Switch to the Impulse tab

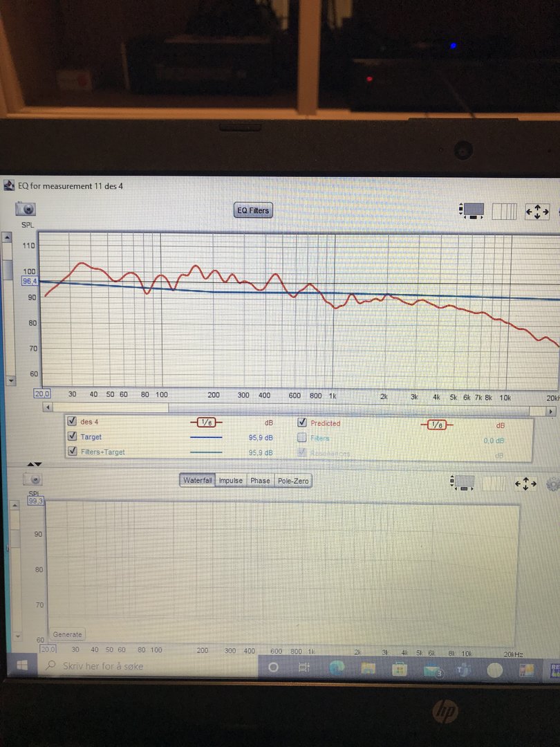click(x=230, y=481)
